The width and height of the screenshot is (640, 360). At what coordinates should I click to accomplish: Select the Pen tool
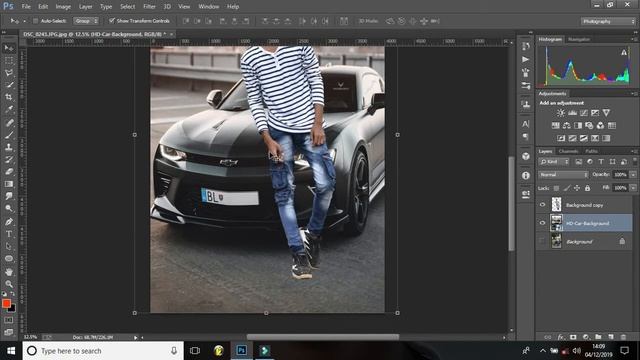tap(9, 222)
